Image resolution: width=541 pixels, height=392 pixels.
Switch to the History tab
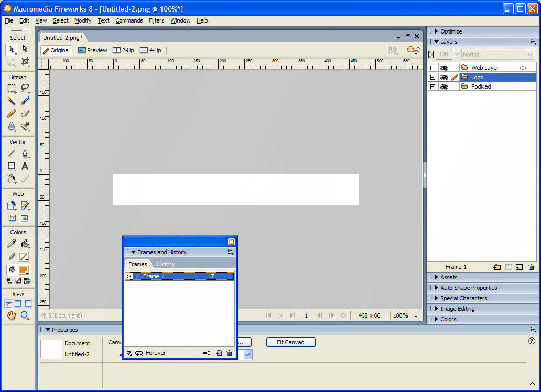(x=166, y=264)
